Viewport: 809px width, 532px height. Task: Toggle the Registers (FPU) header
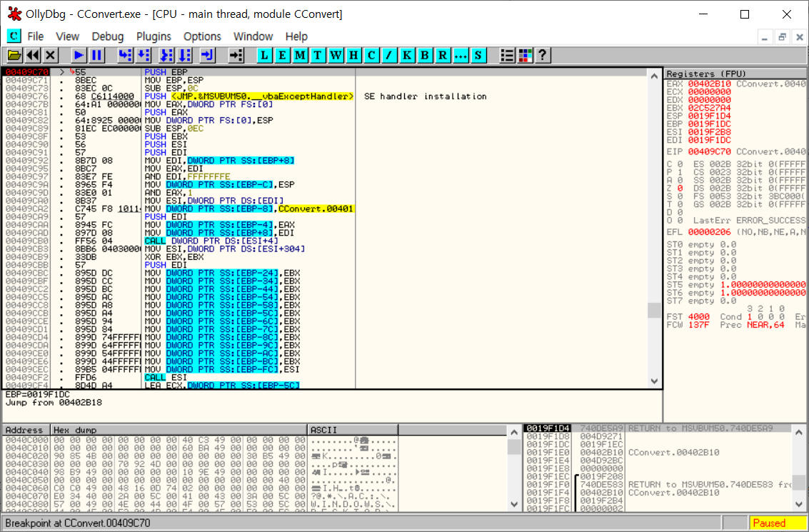click(x=735, y=74)
